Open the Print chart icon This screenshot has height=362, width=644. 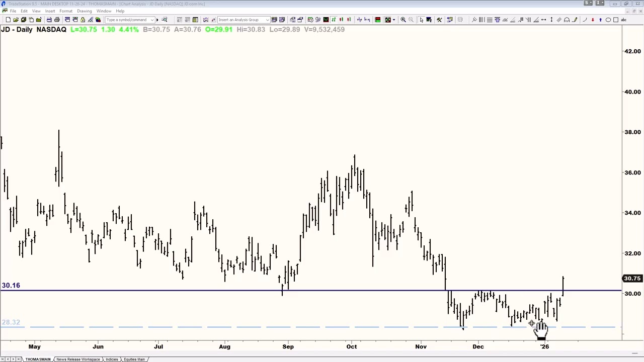click(x=49, y=20)
